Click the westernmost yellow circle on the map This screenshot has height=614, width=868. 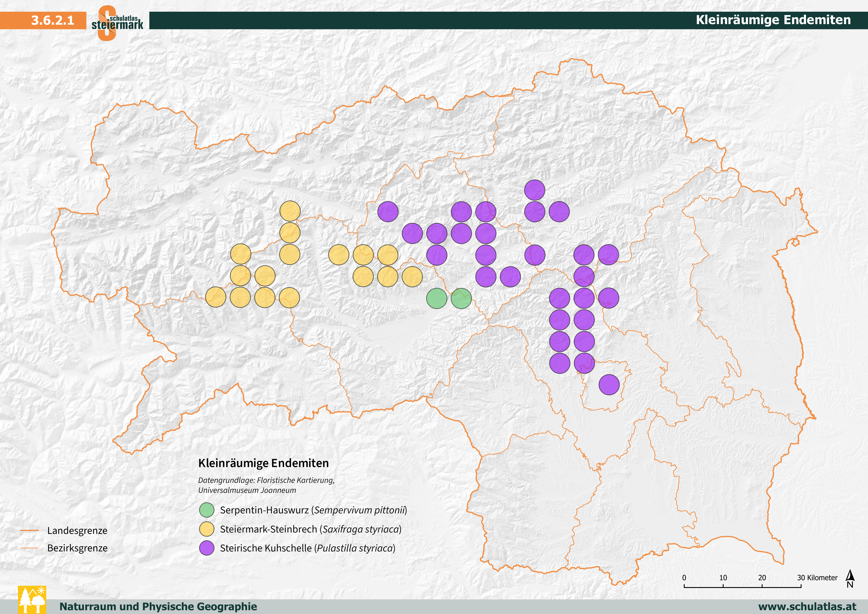[216, 297]
